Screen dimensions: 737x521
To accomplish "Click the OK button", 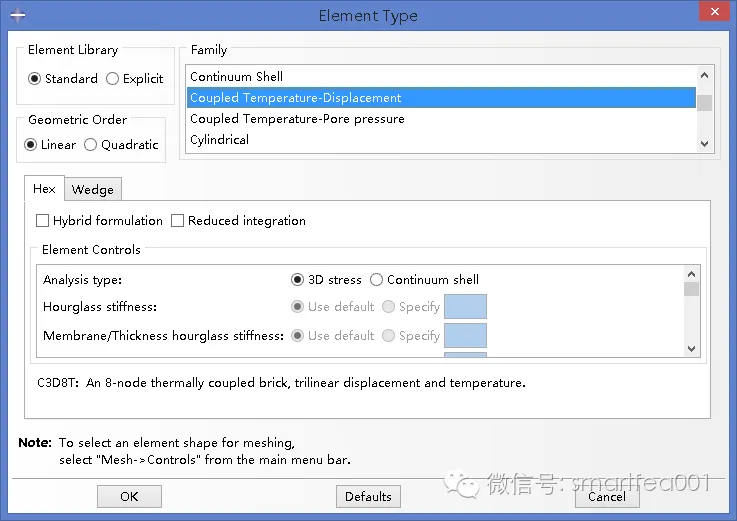I will coord(129,497).
